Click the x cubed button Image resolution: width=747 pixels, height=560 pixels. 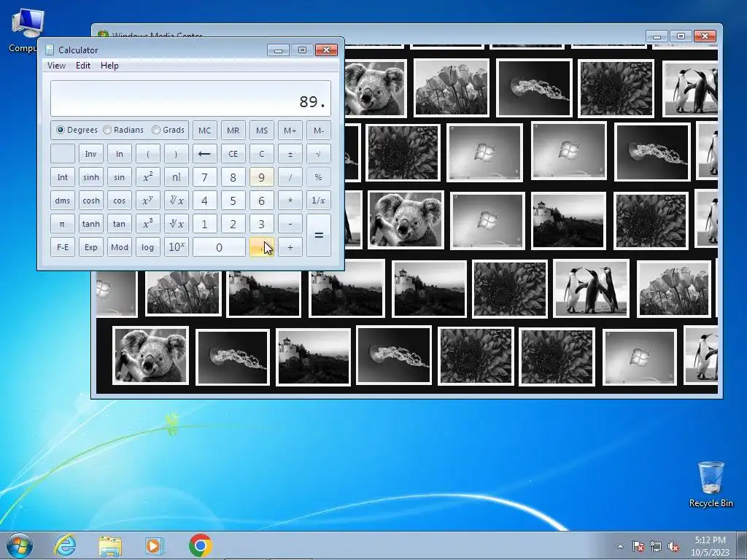coord(147,224)
